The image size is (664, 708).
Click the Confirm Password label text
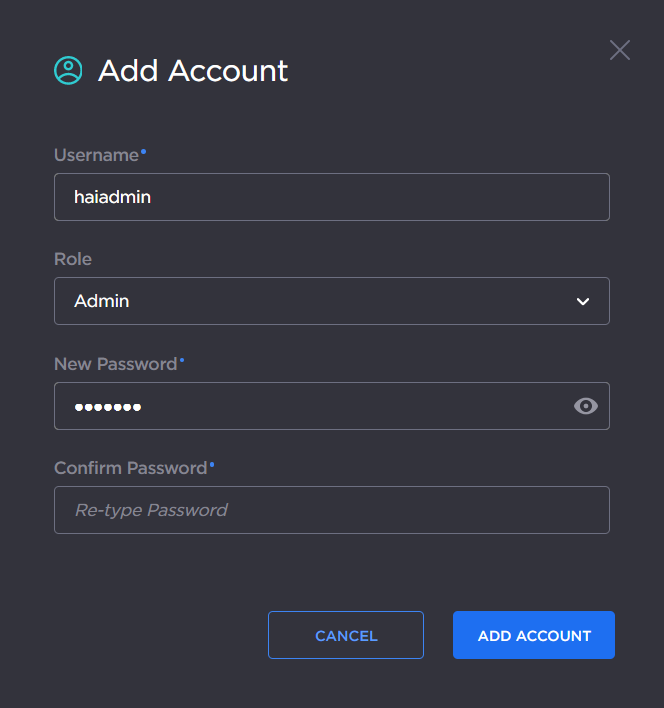(130, 468)
